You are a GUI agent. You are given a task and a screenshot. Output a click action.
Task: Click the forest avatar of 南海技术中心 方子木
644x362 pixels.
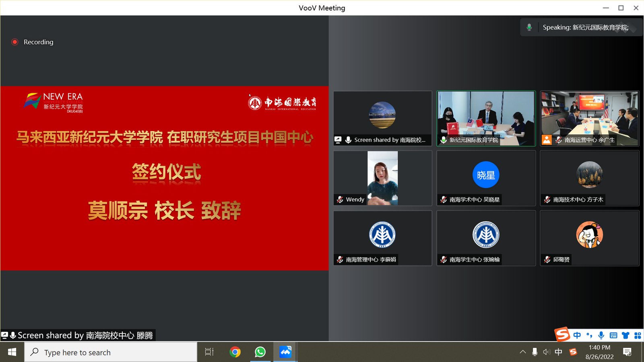590,175
